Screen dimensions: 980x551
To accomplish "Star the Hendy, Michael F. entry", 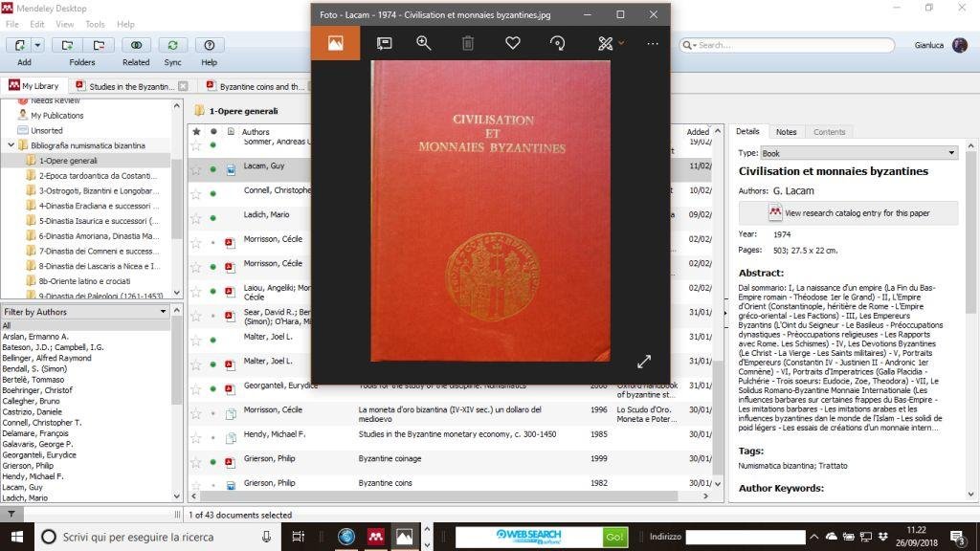I will pyautogui.click(x=196, y=437).
